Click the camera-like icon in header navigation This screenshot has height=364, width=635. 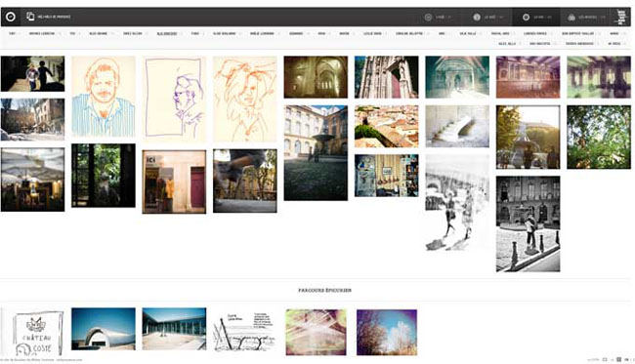click(x=571, y=18)
